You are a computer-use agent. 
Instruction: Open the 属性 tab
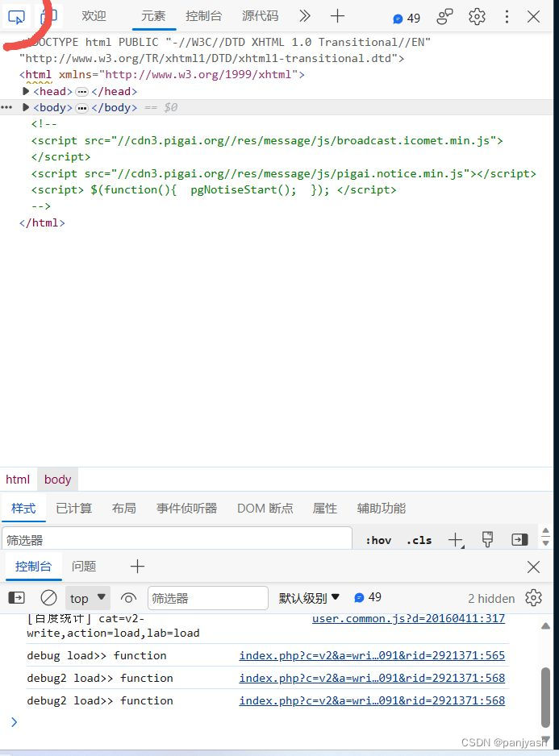[x=325, y=509]
